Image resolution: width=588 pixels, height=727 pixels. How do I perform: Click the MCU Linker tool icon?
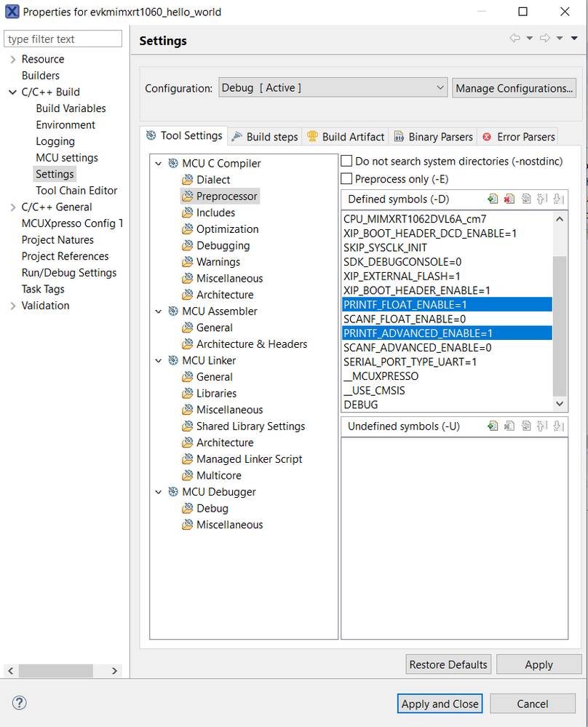point(173,360)
